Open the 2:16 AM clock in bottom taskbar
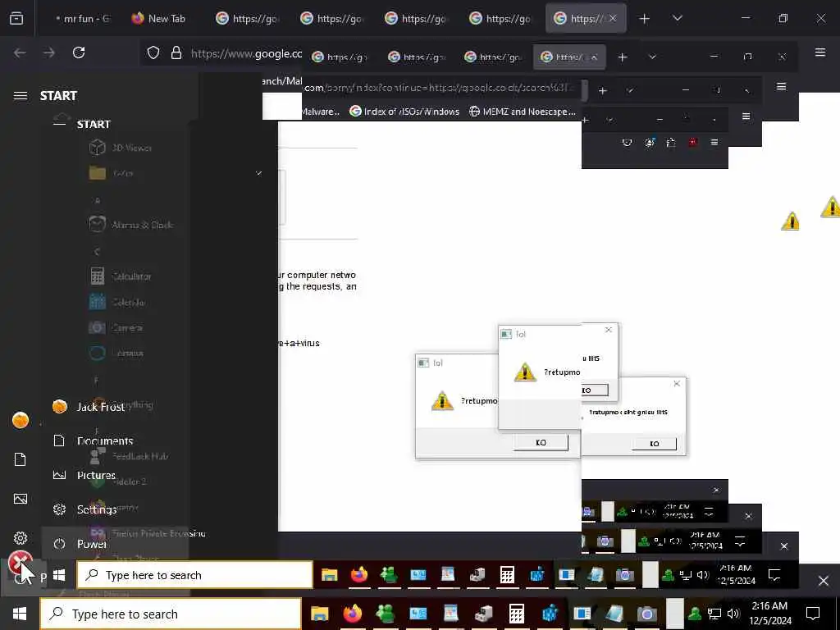 [769, 614]
